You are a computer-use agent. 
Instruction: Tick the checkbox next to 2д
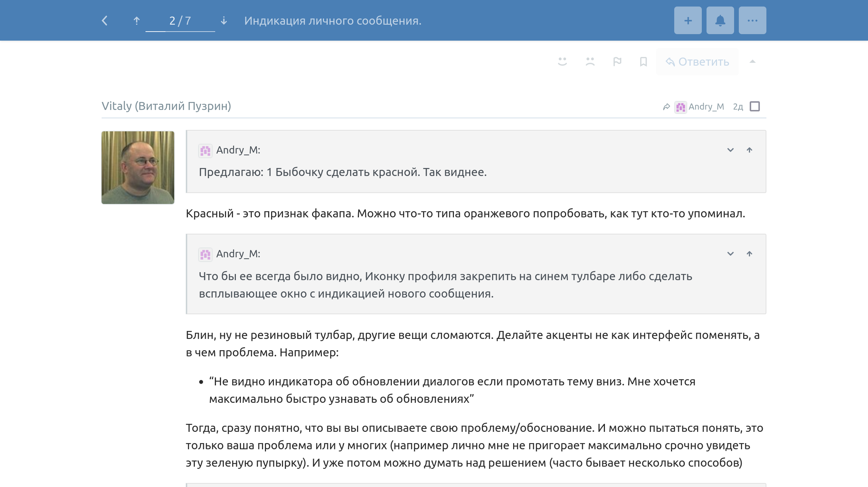(755, 106)
